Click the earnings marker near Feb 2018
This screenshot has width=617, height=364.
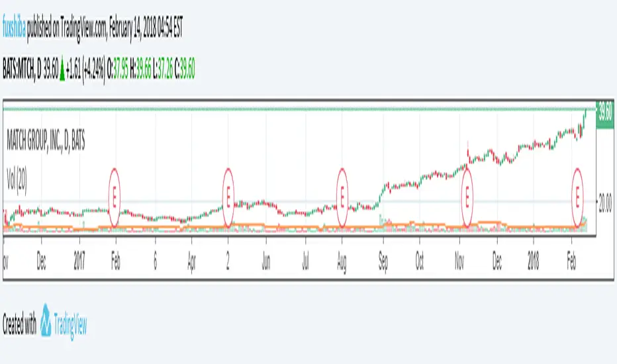(577, 197)
